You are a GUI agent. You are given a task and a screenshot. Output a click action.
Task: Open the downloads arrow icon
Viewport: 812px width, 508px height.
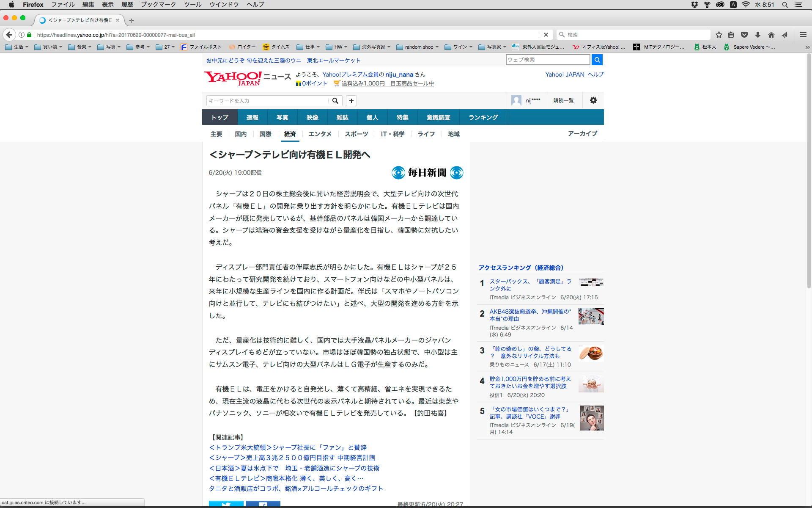pyautogui.click(x=758, y=35)
